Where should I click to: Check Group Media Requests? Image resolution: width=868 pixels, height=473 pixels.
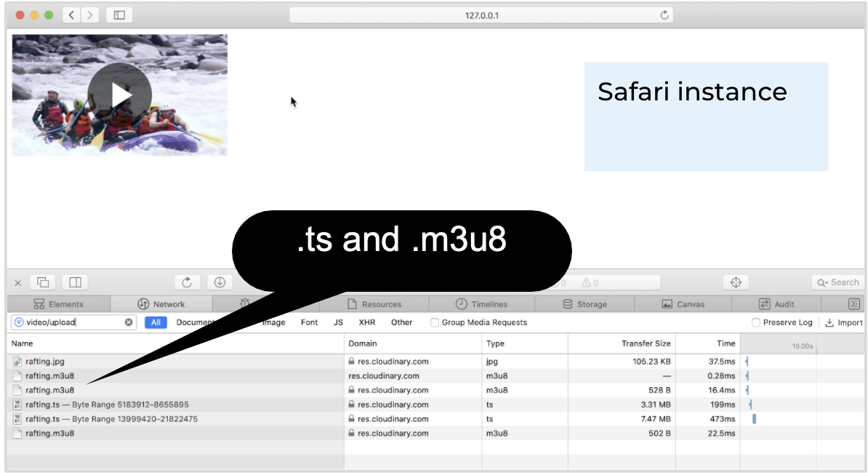tap(434, 322)
